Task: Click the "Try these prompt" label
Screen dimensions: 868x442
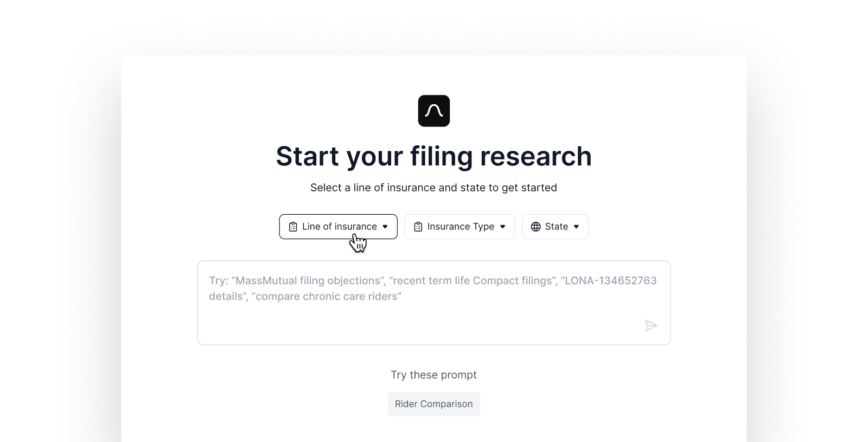Action: [433, 375]
